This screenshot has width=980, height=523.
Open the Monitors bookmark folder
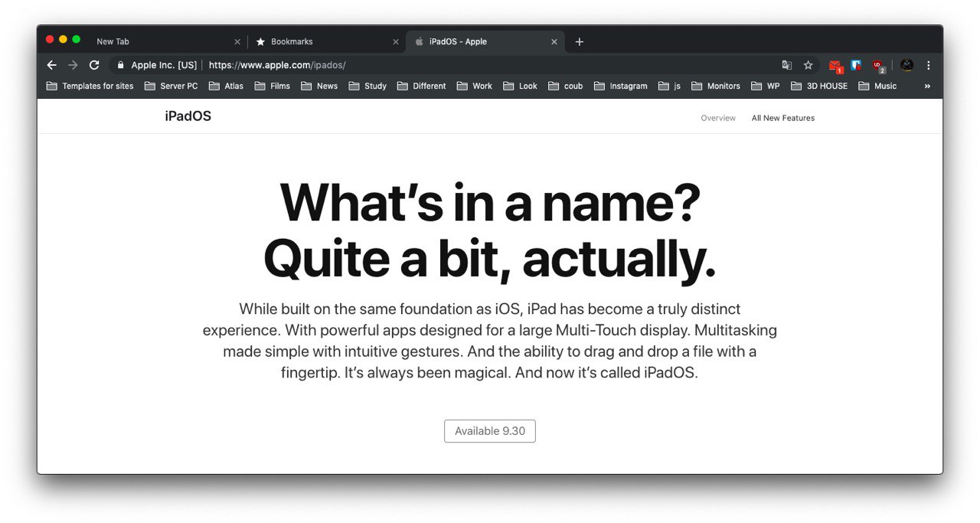(716, 86)
